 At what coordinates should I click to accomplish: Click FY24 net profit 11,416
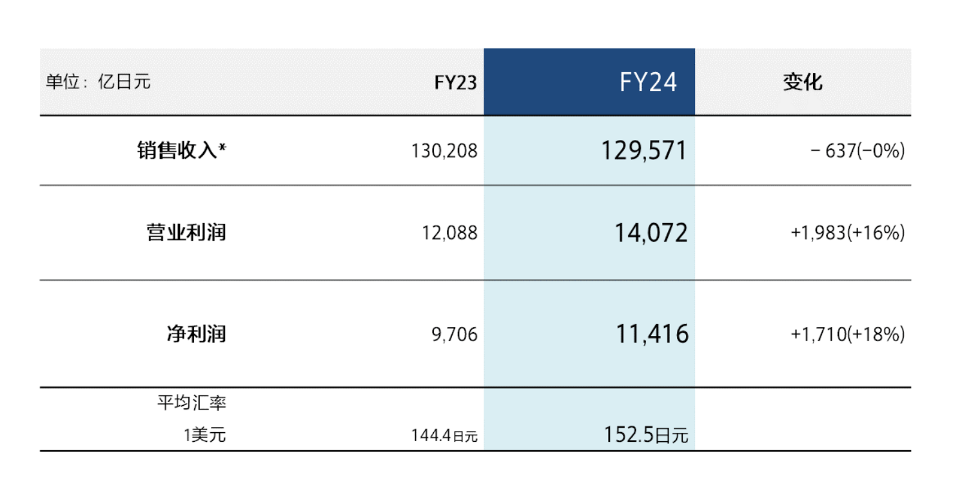pyautogui.click(x=651, y=334)
